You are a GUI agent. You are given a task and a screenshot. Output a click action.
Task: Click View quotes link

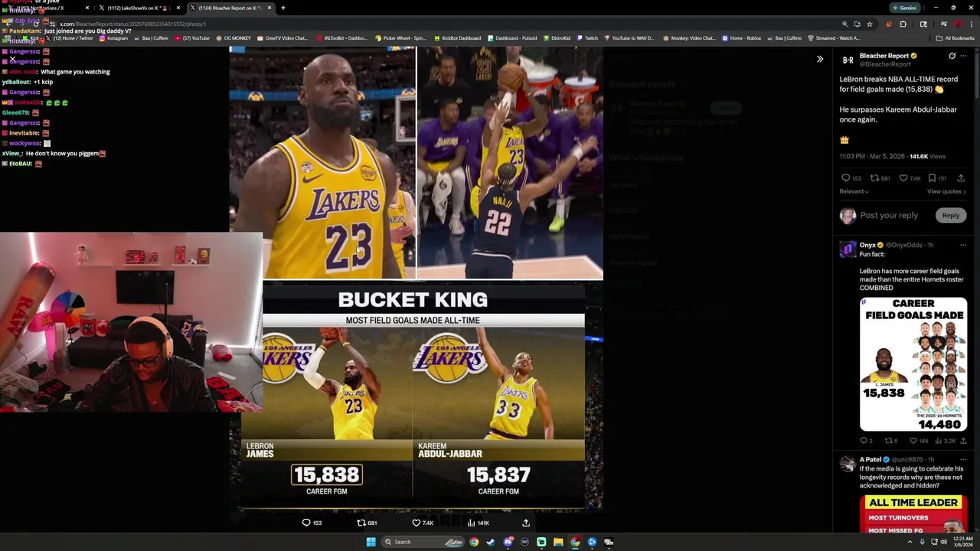(x=946, y=191)
